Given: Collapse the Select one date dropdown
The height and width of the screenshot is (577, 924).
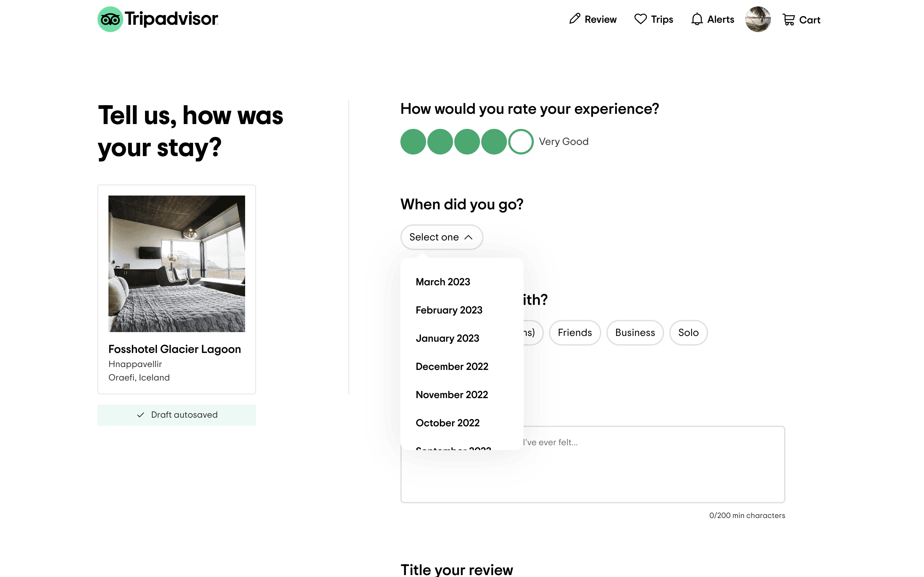Looking at the screenshot, I should (441, 237).
